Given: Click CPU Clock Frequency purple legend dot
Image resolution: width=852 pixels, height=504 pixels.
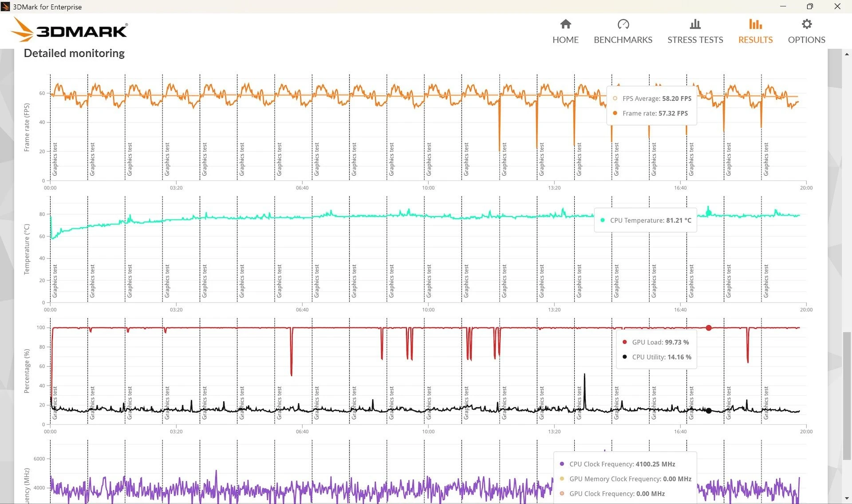Looking at the screenshot, I should coord(562,464).
